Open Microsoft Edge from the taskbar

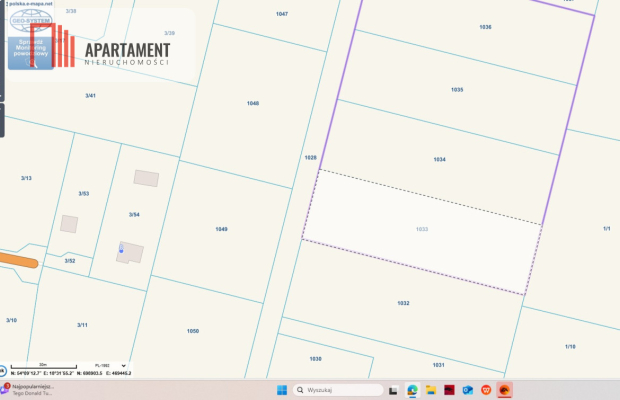pyautogui.click(x=412, y=389)
